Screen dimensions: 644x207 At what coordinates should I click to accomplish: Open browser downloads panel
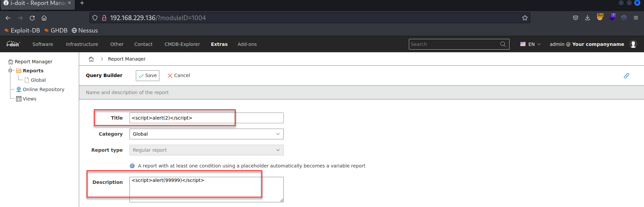tap(587, 18)
